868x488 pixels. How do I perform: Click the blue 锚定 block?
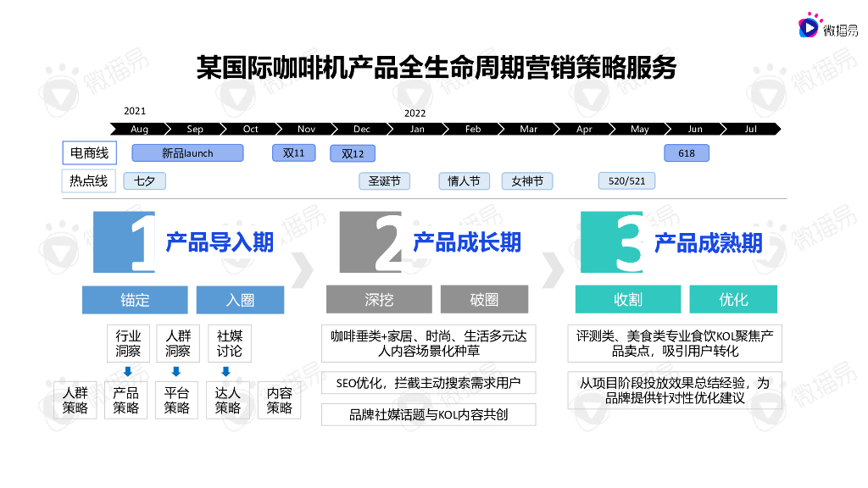[135, 300]
